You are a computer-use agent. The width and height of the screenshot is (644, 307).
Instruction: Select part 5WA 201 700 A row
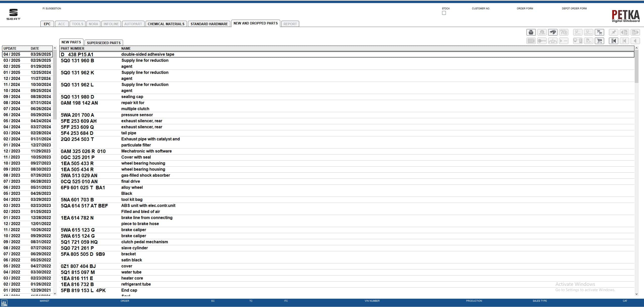coord(77,115)
